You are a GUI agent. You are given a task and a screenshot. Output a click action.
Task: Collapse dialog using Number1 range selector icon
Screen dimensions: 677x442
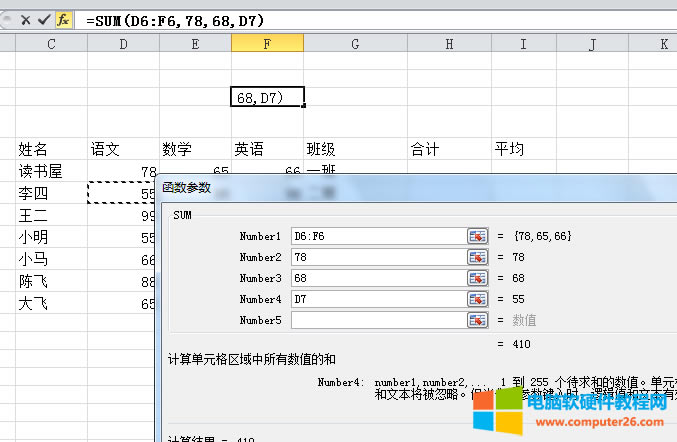[476, 236]
